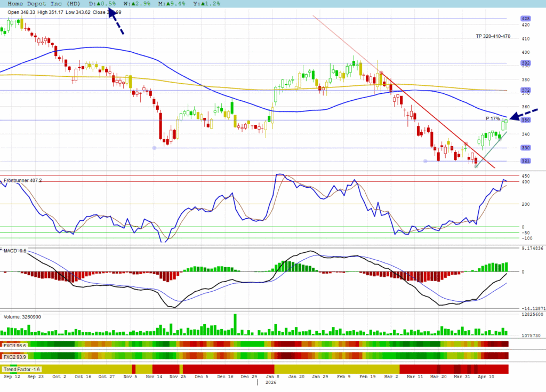Screen dimensions: 546x392
Task: Click the dashed blue arrow near the header
Action: click(x=116, y=22)
